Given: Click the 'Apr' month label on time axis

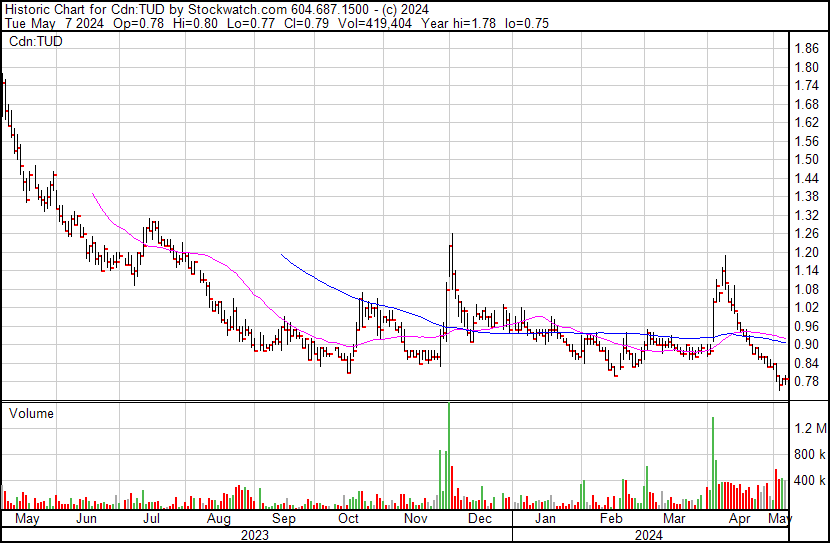Looking at the screenshot, I should pos(739,519).
